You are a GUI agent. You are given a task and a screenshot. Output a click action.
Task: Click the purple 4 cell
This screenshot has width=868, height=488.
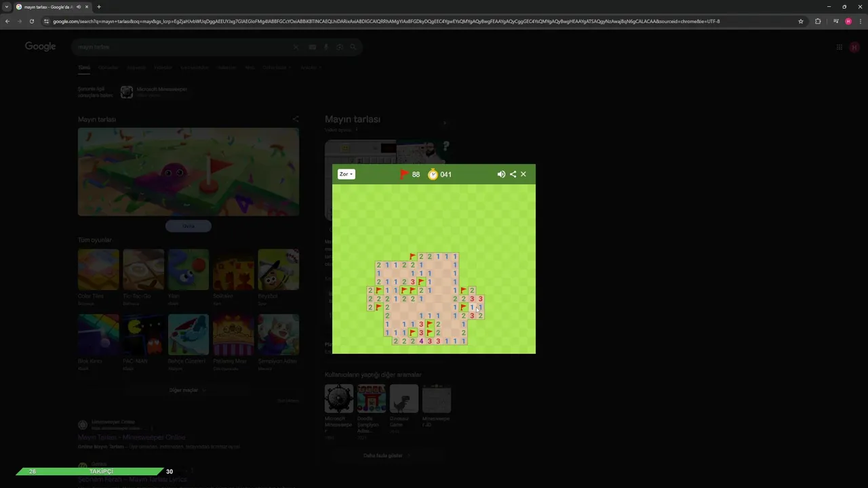coord(421,341)
